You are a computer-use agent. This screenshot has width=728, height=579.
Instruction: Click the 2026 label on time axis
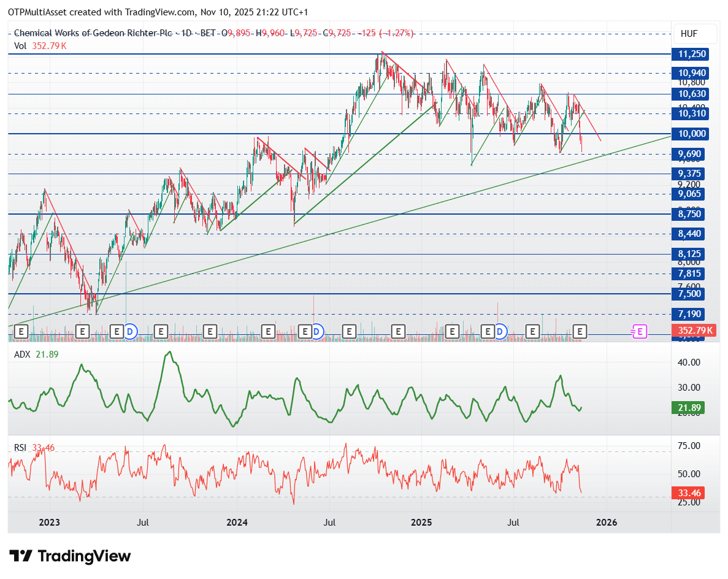click(607, 523)
